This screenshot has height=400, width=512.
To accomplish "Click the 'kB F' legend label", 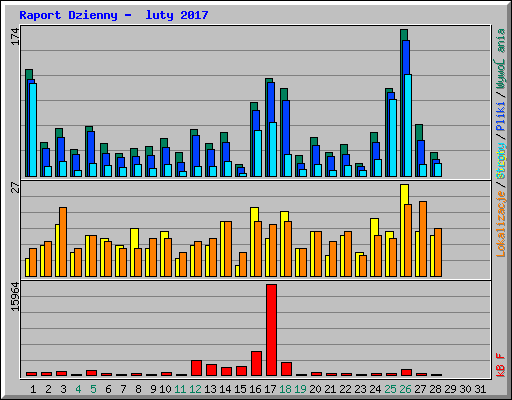I will (501, 365).
